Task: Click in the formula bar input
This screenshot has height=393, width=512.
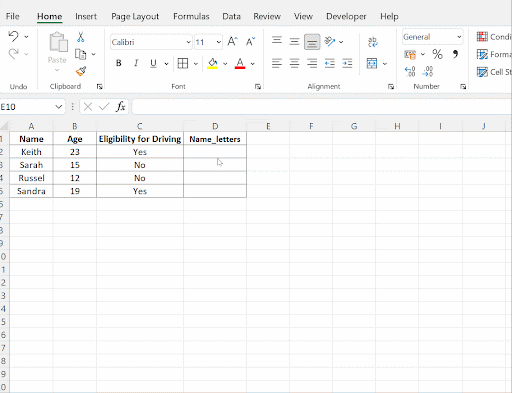Action: [x=322, y=107]
